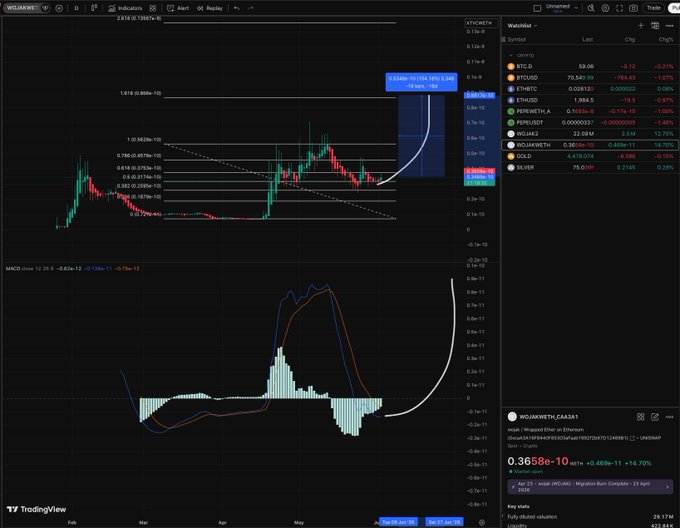Viewport: 680px width, 528px height.
Task: Open the contract address external link icon
Action: click(632, 438)
